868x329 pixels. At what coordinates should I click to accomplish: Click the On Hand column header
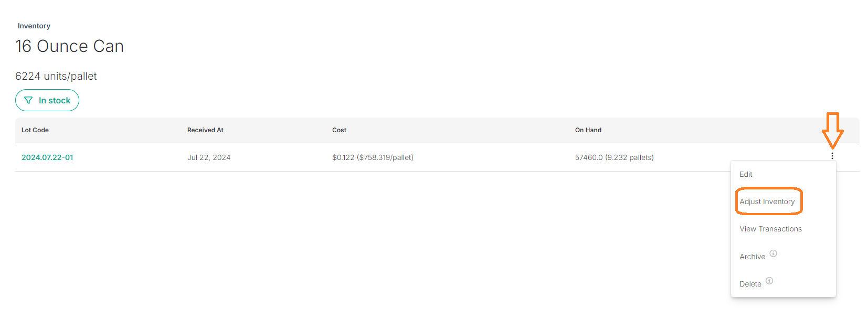pyautogui.click(x=588, y=130)
